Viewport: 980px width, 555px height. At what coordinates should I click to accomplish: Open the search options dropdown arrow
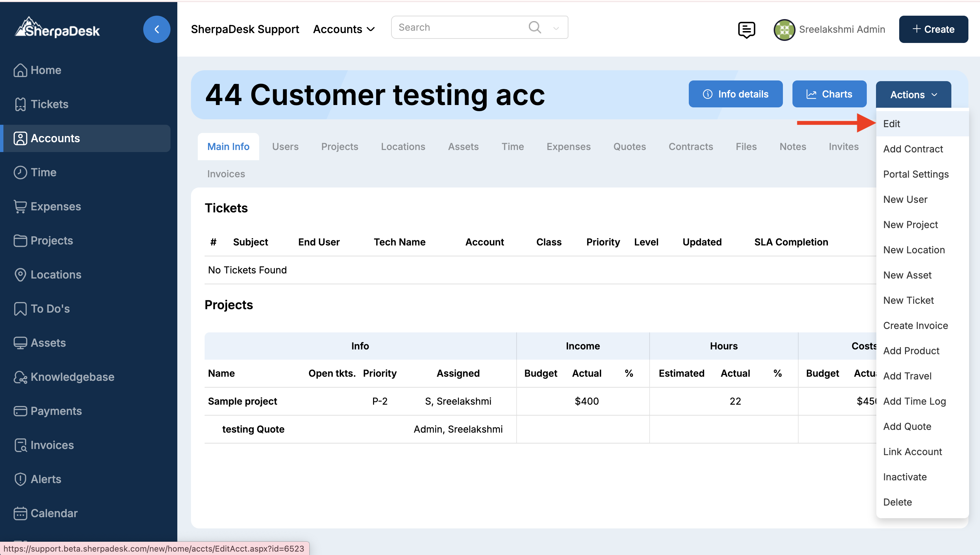pos(556,28)
